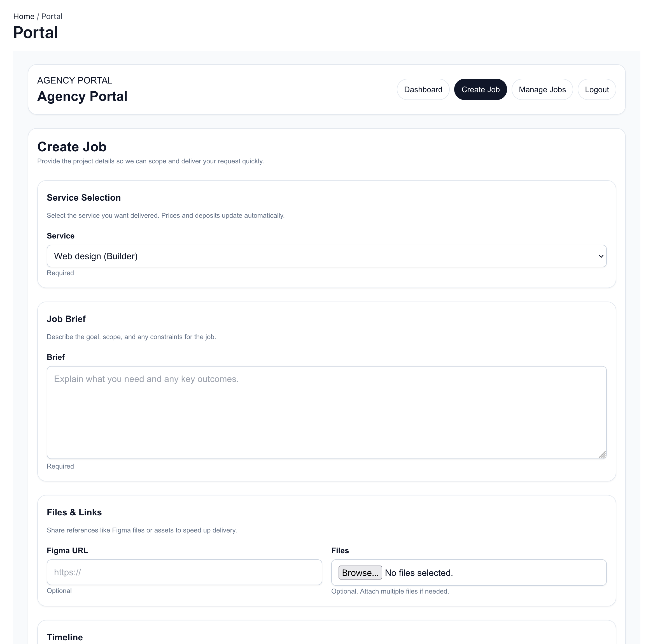The height and width of the screenshot is (644, 653).
Task: Click the Figma URL label
Action: click(67, 550)
